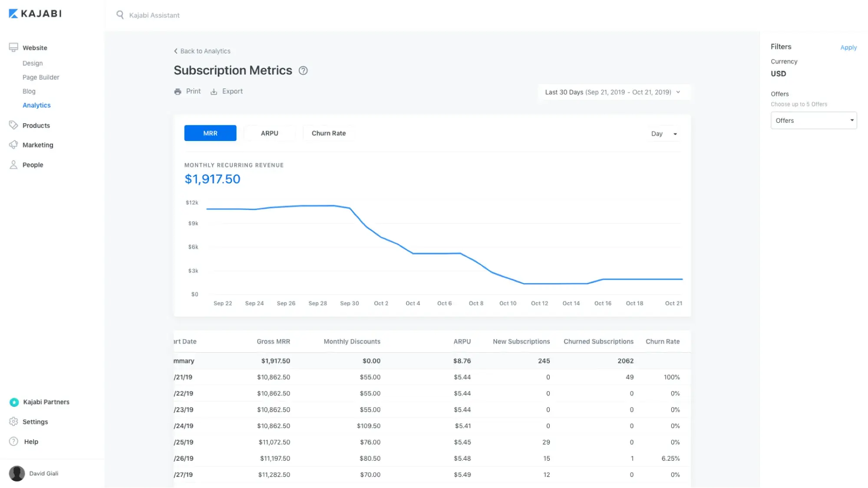The image size is (868, 488).
Task: Click the Kajabi logo
Action: tap(34, 13)
